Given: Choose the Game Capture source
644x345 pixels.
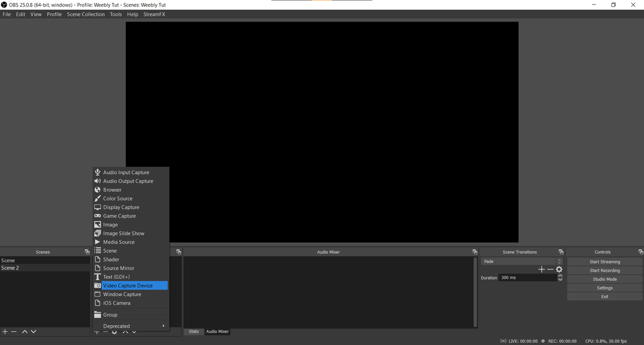Looking at the screenshot, I should (x=119, y=216).
